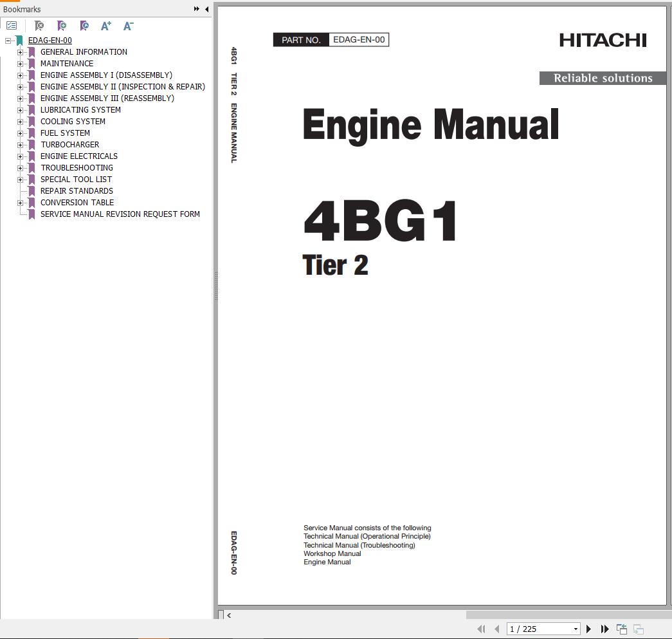The height and width of the screenshot is (639, 672).
Task: Expand the COOLING SYSTEM bookmark
Action: pos(20,122)
